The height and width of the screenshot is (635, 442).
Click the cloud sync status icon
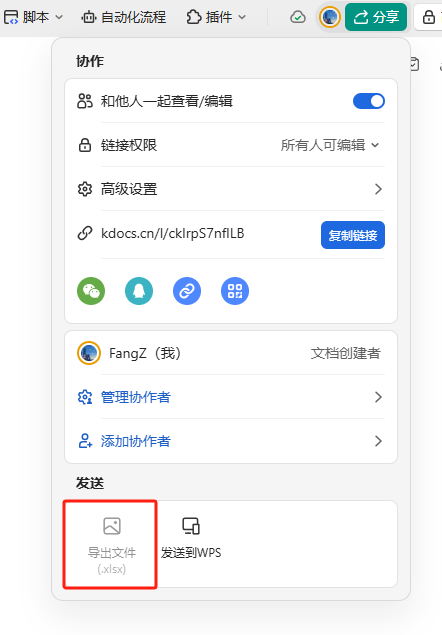(298, 17)
